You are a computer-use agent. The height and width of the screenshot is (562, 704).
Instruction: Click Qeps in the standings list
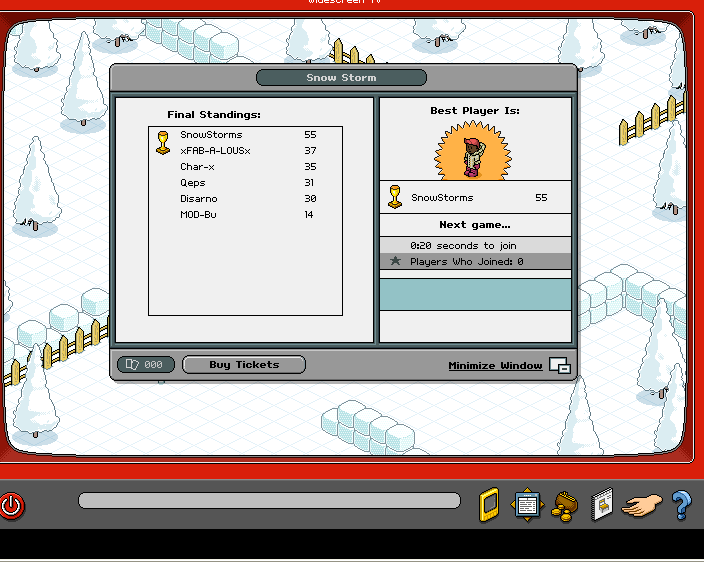pyautogui.click(x=192, y=183)
